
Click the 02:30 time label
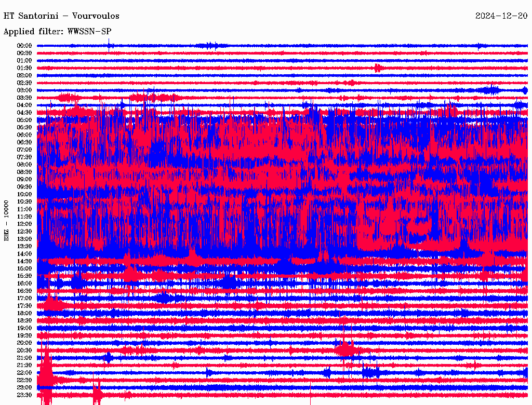tap(24, 83)
